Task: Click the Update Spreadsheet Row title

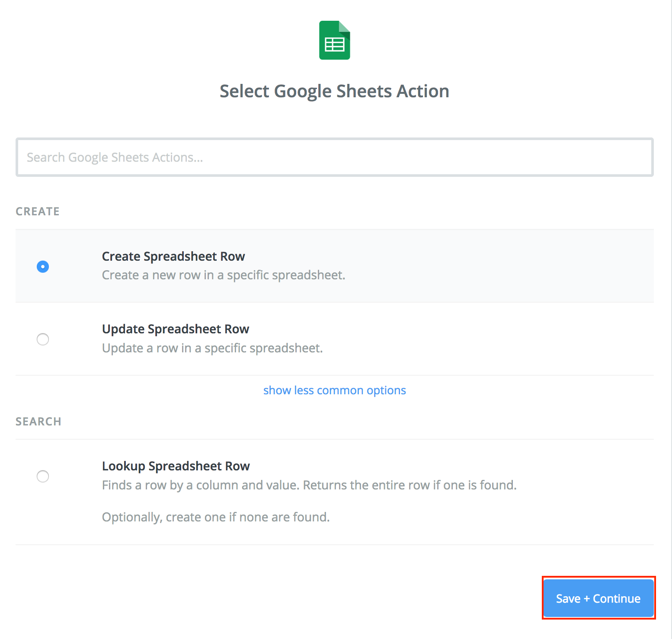Action: coord(176,329)
